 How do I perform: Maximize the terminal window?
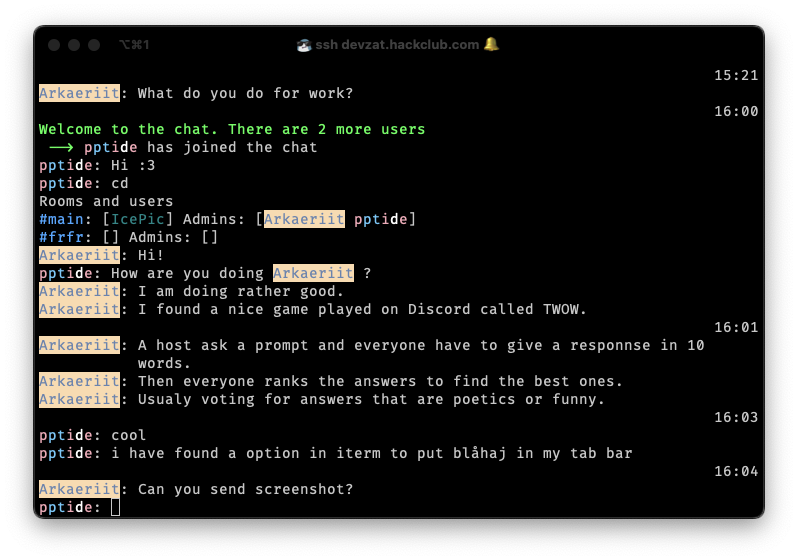pos(94,45)
